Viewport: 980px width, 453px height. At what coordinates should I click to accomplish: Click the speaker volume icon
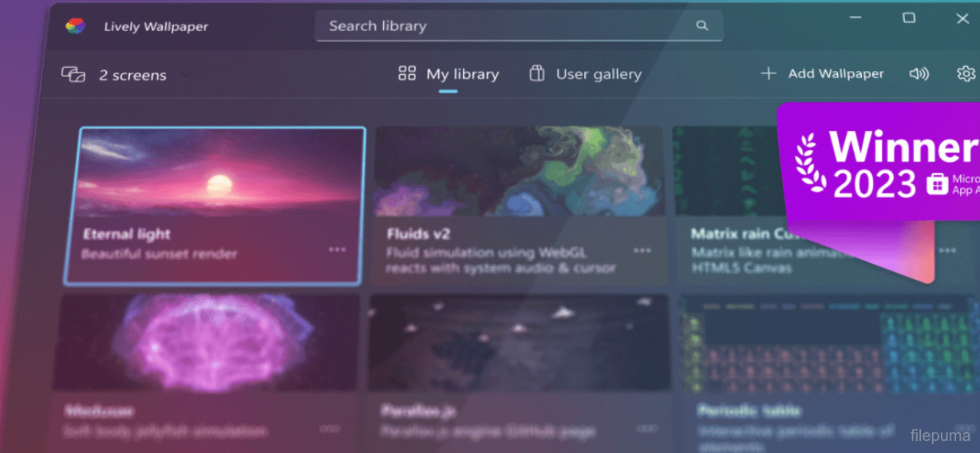919,73
